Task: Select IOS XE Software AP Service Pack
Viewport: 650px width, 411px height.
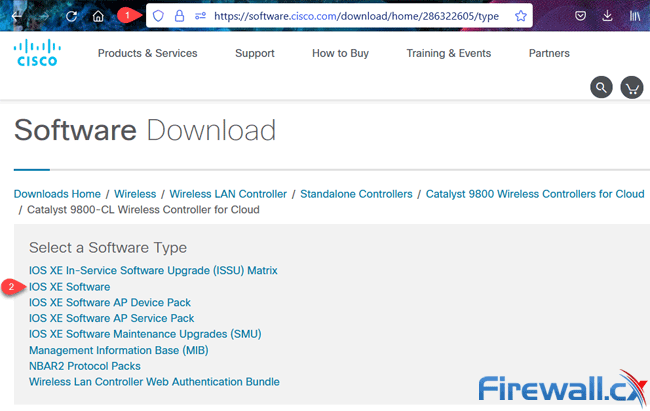Action: (112, 318)
